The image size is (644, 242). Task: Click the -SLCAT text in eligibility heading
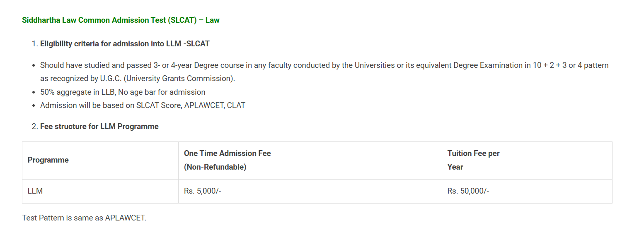coord(196,43)
